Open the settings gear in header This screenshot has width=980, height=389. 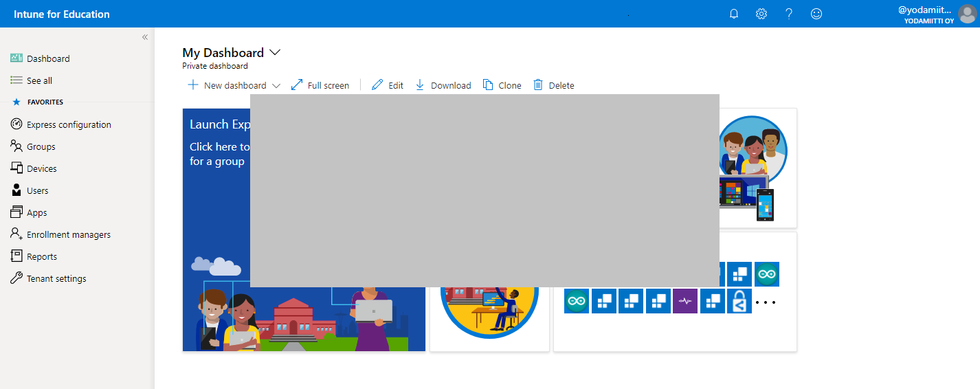point(761,14)
